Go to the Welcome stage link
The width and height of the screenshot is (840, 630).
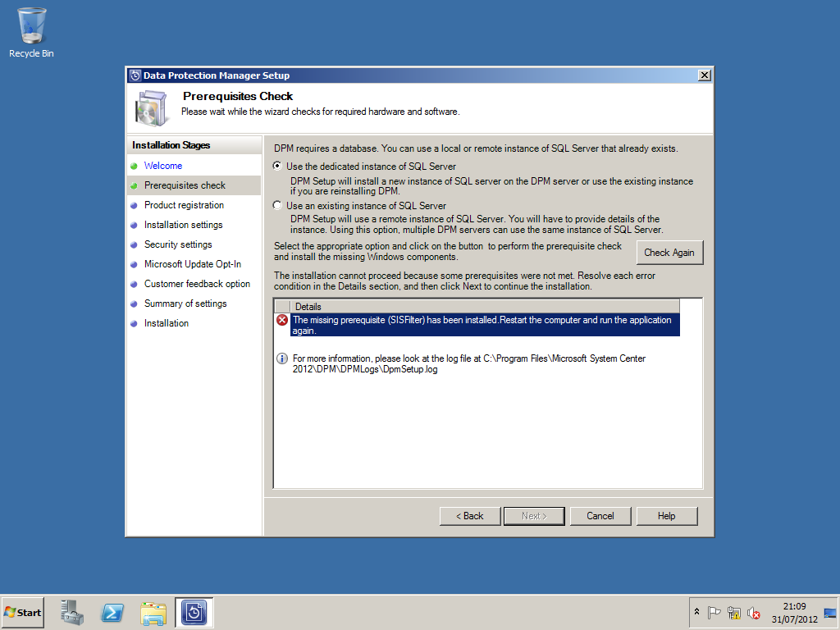coord(163,166)
